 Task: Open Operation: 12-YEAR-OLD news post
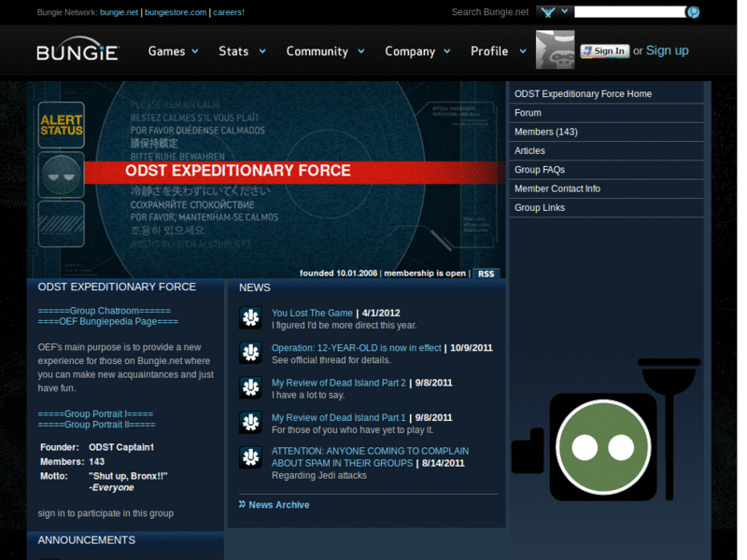pos(357,347)
